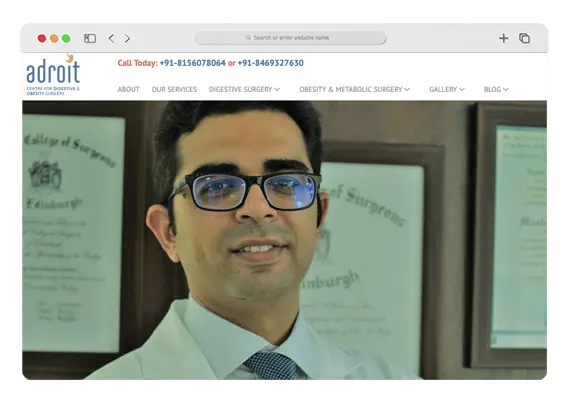Open the OUR SERVICES menu item
Viewport: 575px width, 405px height.
point(174,89)
